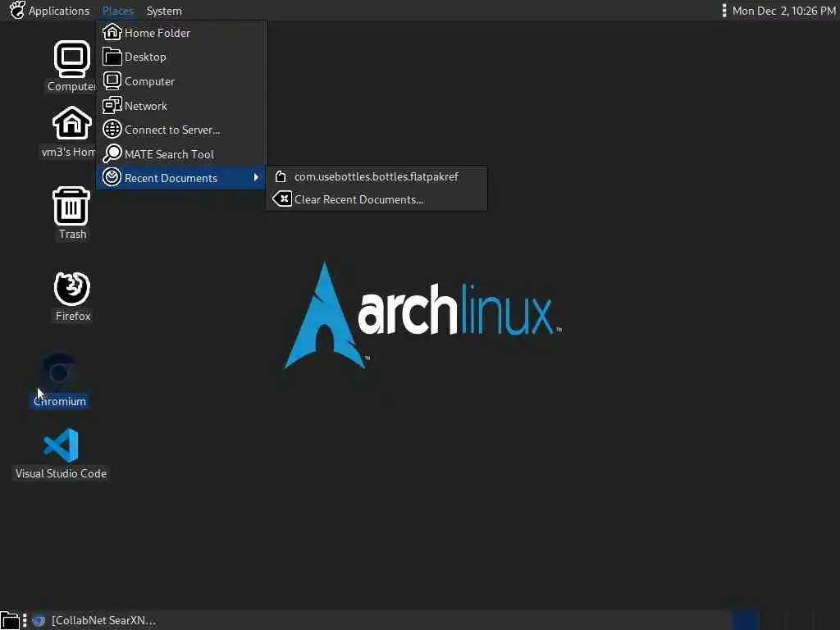The width and height of the screenshot is (840, 630).
Task: Open the Applications menu
Action: (59, 11)
